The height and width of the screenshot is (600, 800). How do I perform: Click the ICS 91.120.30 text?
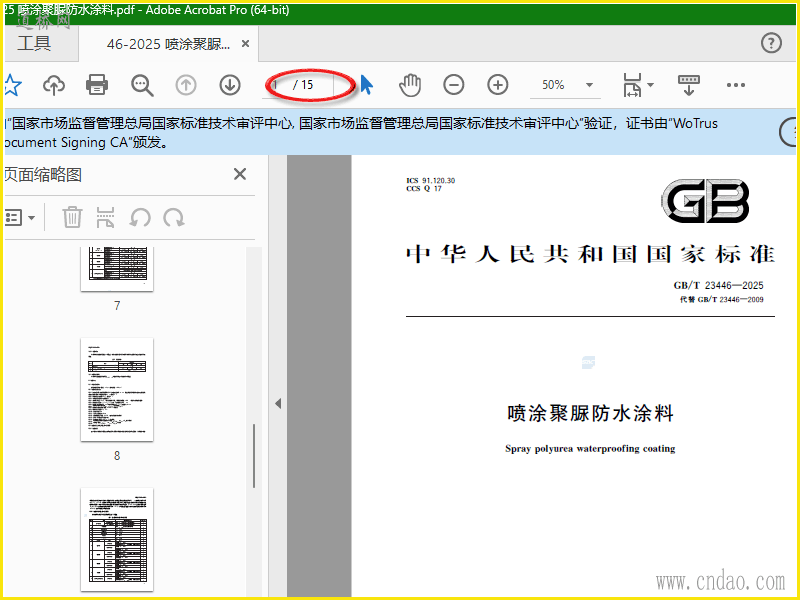[x=431, y=180]
